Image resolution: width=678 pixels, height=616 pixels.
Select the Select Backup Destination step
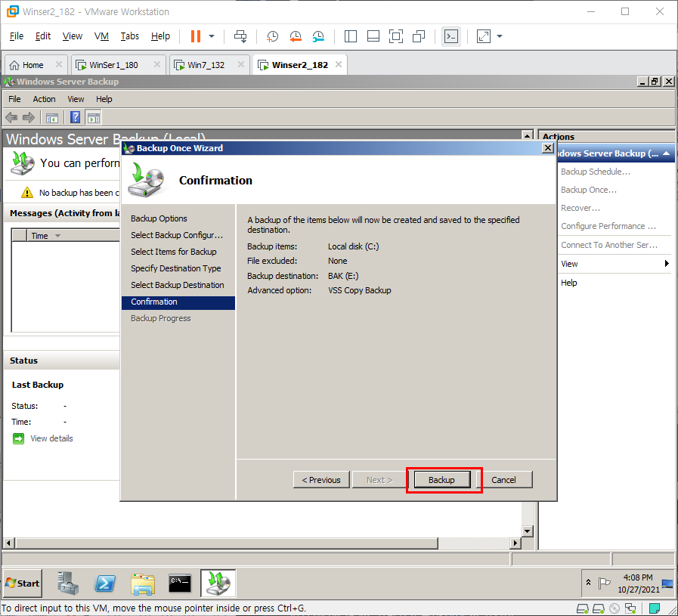178,285
